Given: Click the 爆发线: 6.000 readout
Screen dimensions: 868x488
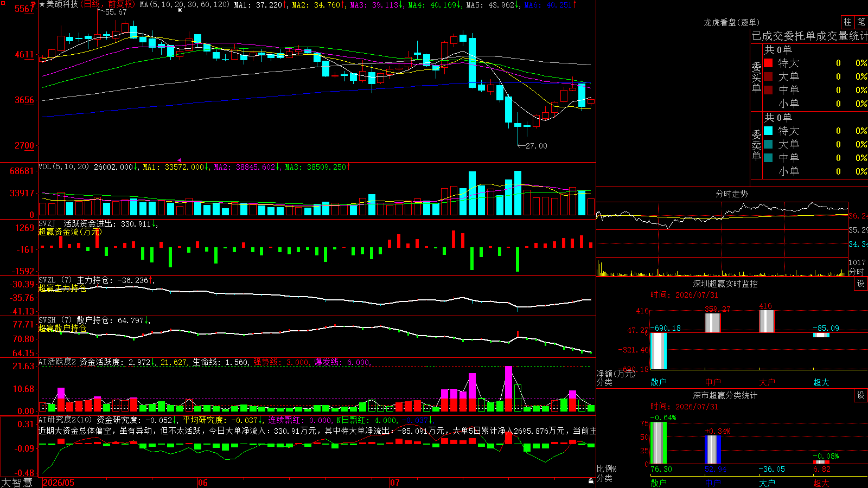Looking at the screenshot, I should pos(342,362).
